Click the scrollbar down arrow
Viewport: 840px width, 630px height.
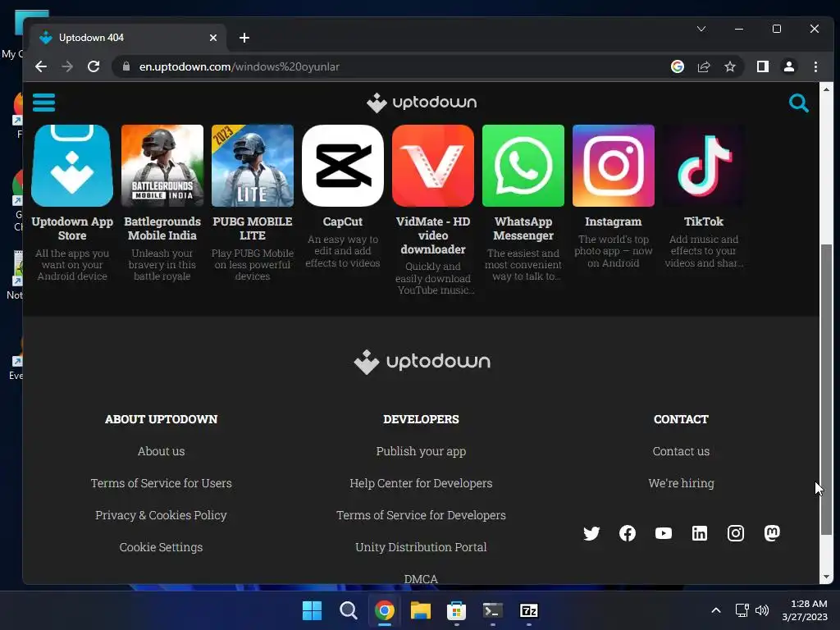(x=826, y=577)
